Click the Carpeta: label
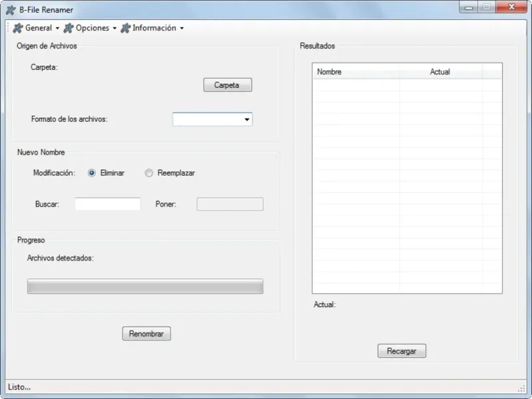 [44, 67]
